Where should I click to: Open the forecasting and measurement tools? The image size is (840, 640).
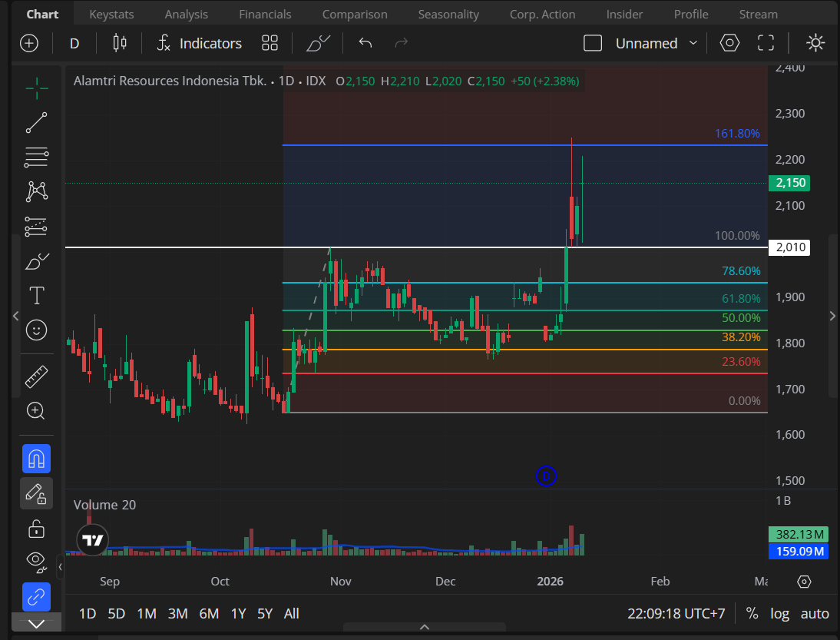tap(36, 226)
